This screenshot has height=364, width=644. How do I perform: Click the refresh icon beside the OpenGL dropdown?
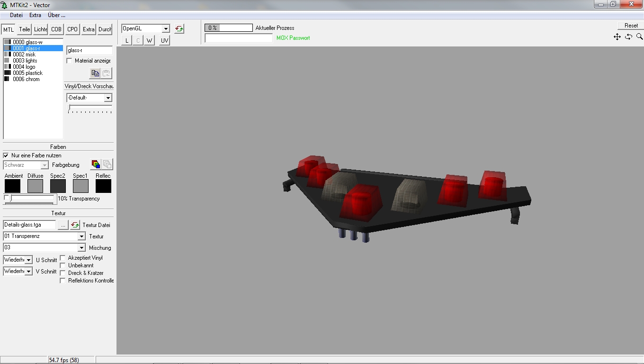pyautogui.click(x=179, y=29)
